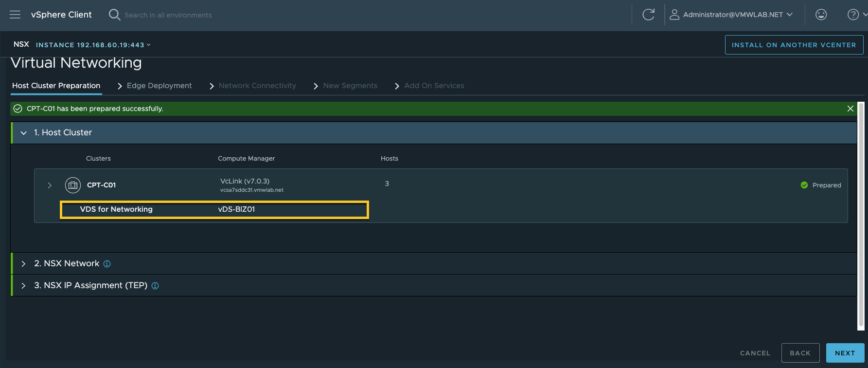868x368 pixels.
Task: Show info for NSX Network
Action: [107, 264]
